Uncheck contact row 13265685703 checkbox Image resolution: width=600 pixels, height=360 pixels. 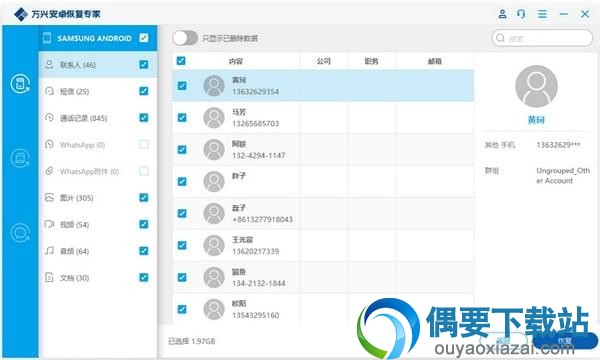(182, 117)
